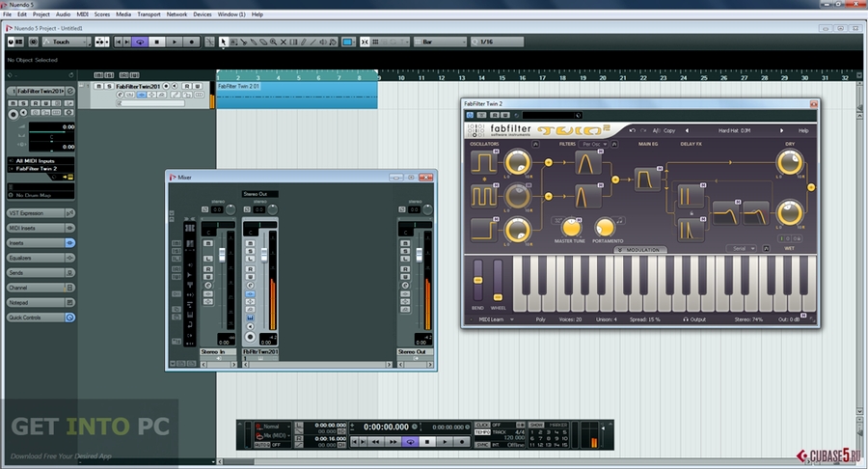This screenshot has height=469, width=868.
Task: Click the Bend wheel slider
Action: coord(477,281)
